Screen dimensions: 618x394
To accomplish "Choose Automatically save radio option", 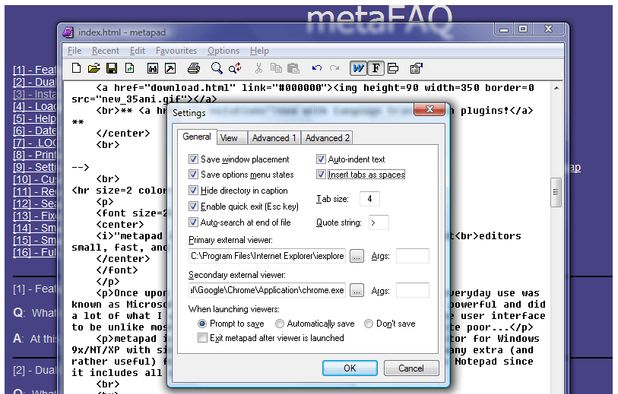I will click(279, 324).
